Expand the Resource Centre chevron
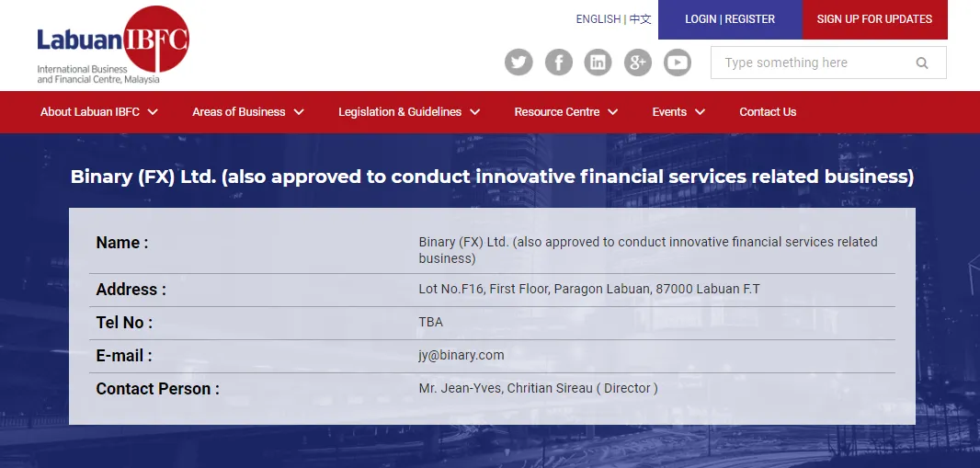This screenshot has height=468, width=980. click(x=613, y=112)
